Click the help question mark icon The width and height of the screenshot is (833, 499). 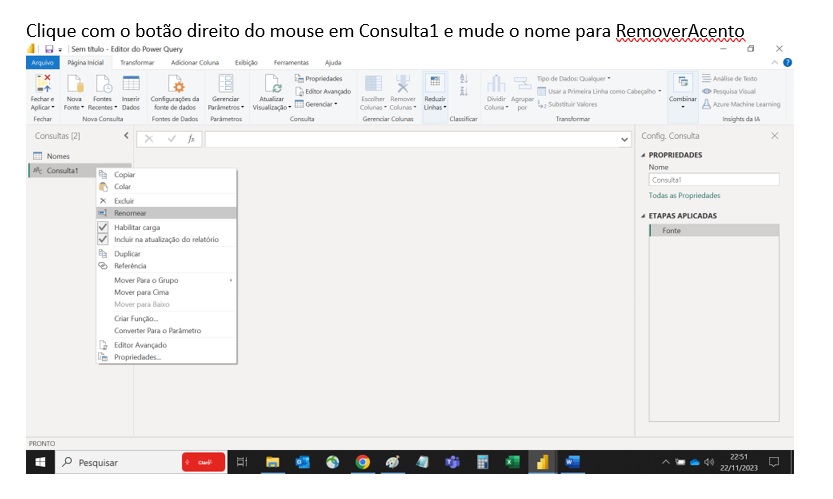tap(787, 62)
